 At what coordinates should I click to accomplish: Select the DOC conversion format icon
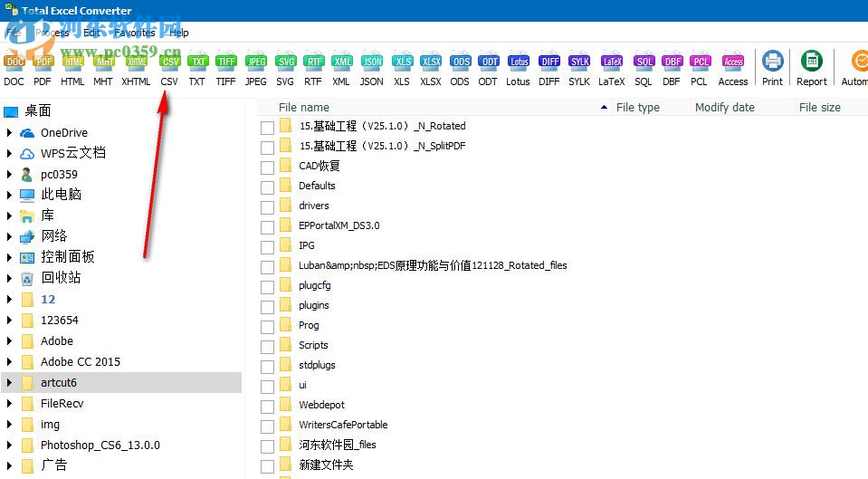coord(14,62)
